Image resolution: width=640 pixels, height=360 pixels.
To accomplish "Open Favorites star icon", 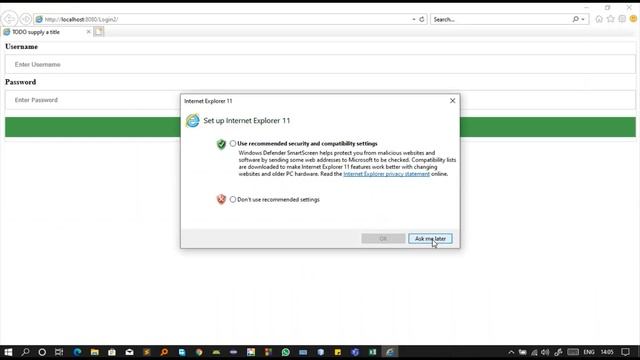I will point(610,19).
